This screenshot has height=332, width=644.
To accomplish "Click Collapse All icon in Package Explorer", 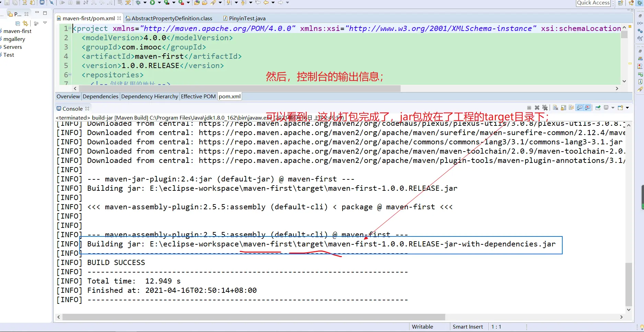I will pos(18,23).
